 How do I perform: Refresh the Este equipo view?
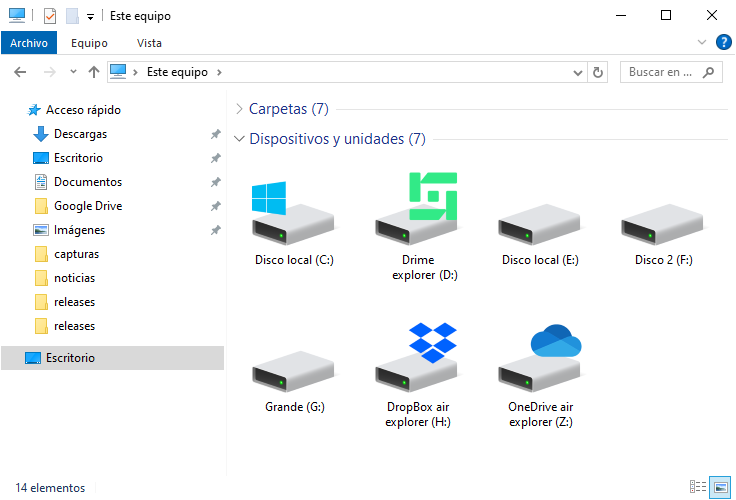598,72
